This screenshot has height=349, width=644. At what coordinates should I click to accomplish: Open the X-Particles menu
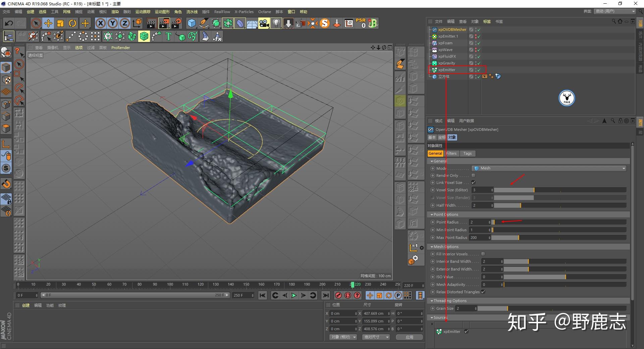coord(244,12)
